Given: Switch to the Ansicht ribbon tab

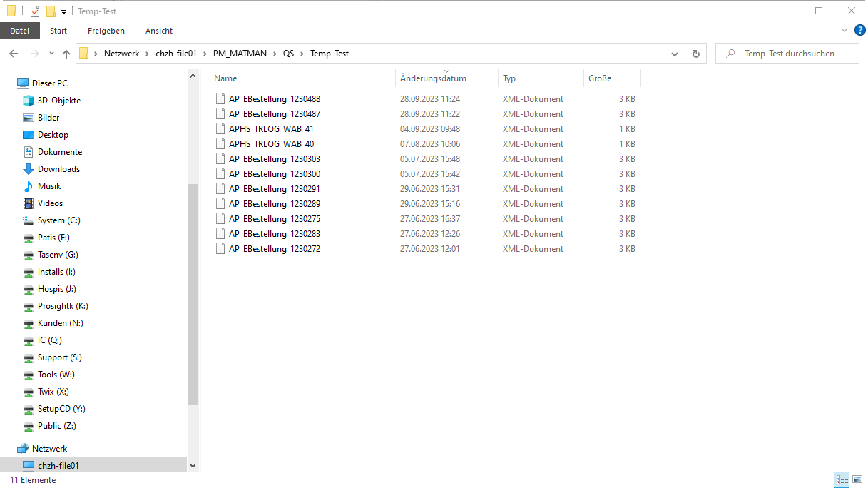Looking at the screenshot, I should [x=159, y=31].
